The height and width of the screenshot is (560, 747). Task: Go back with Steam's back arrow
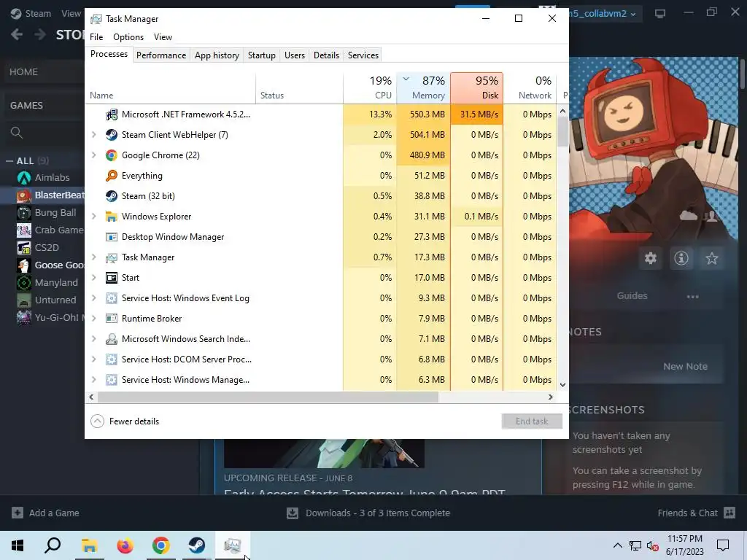(x=17, y=34)
